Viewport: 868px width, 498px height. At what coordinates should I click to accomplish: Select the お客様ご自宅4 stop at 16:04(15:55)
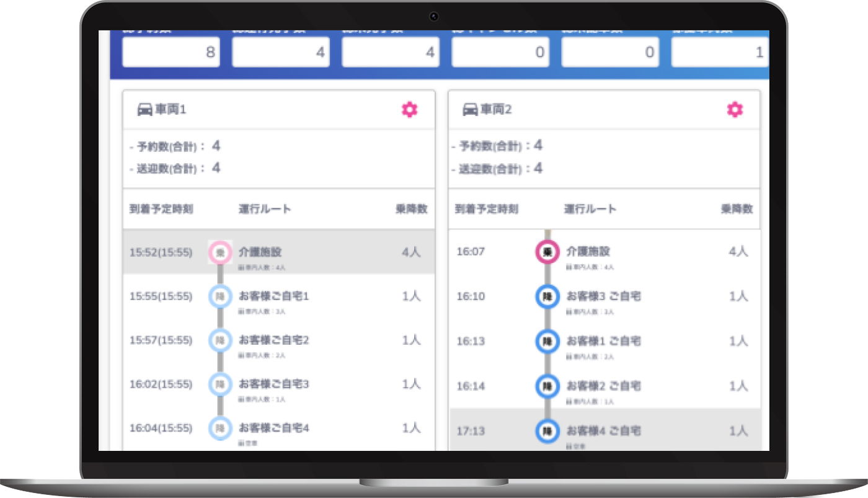point(273,428)
